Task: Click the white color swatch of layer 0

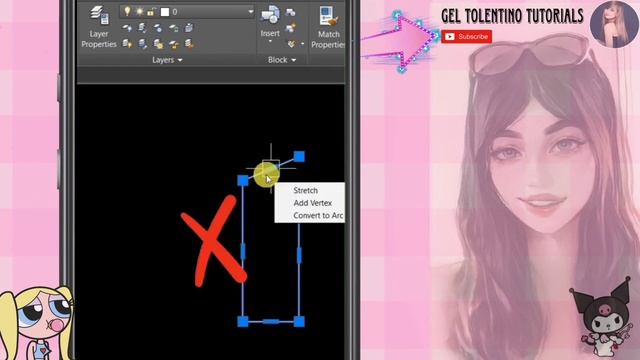Action: point(165,12)
